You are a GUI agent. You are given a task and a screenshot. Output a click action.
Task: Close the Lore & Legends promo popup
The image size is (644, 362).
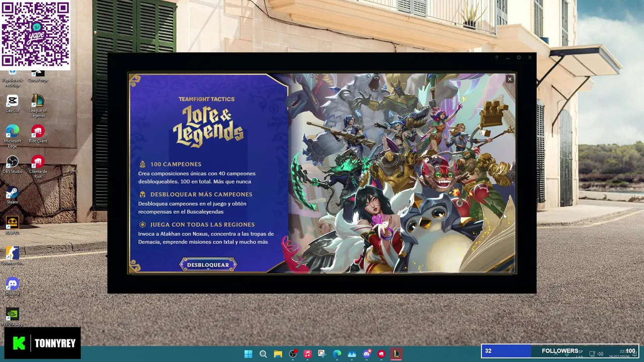510,79
